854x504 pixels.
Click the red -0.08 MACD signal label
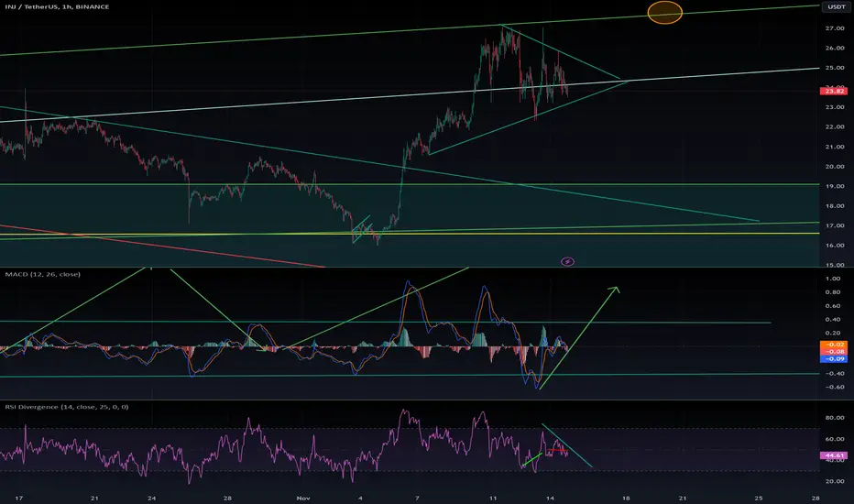pos(834,352)
